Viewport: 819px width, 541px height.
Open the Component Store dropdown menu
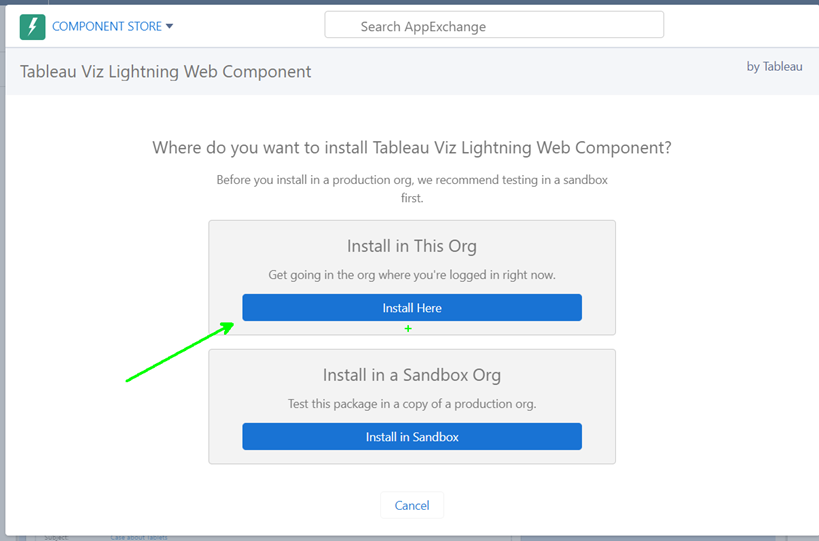(x=112, y=27)
